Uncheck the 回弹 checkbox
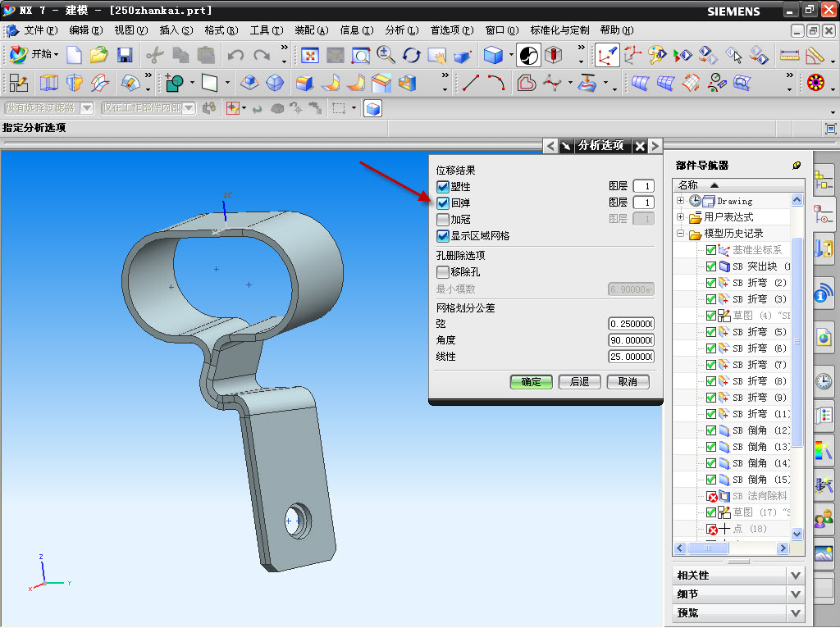 (x=442, y=203)
